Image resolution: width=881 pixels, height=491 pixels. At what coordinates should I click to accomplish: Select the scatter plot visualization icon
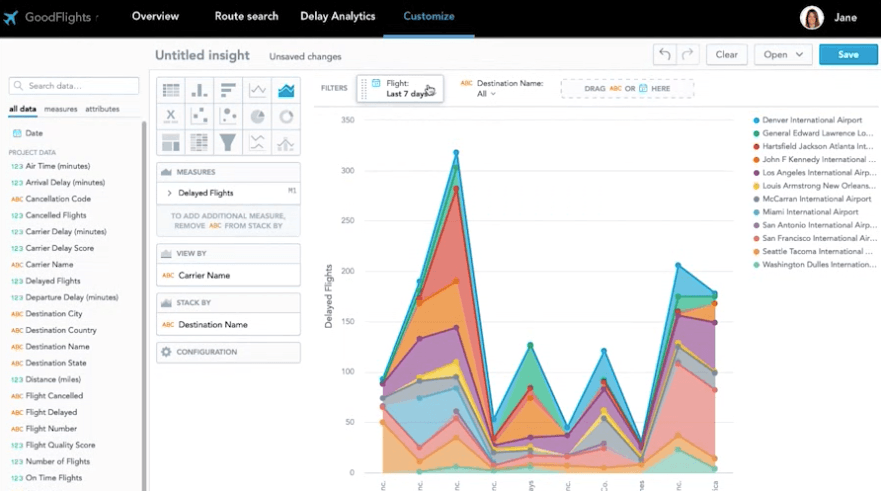coord(199,116)
